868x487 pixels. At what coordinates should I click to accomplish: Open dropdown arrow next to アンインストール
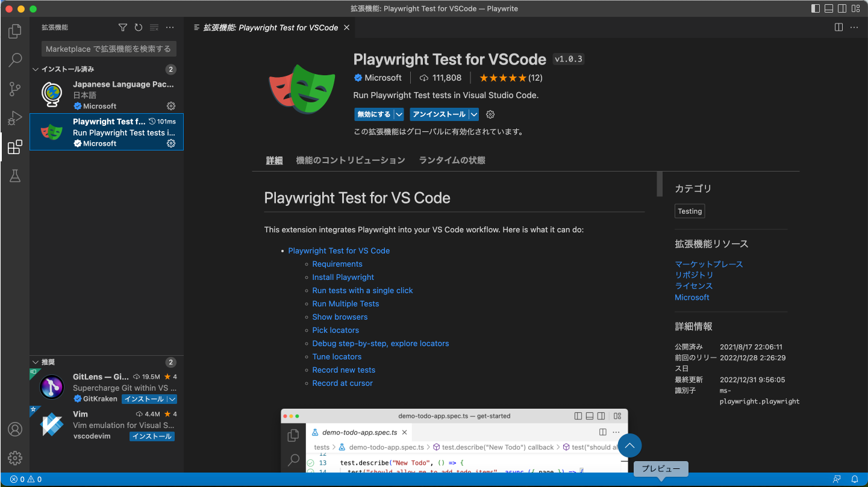474,114
